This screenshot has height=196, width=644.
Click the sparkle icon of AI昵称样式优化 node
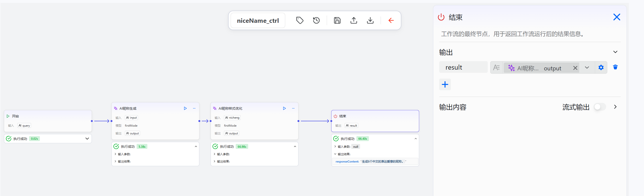215,108
